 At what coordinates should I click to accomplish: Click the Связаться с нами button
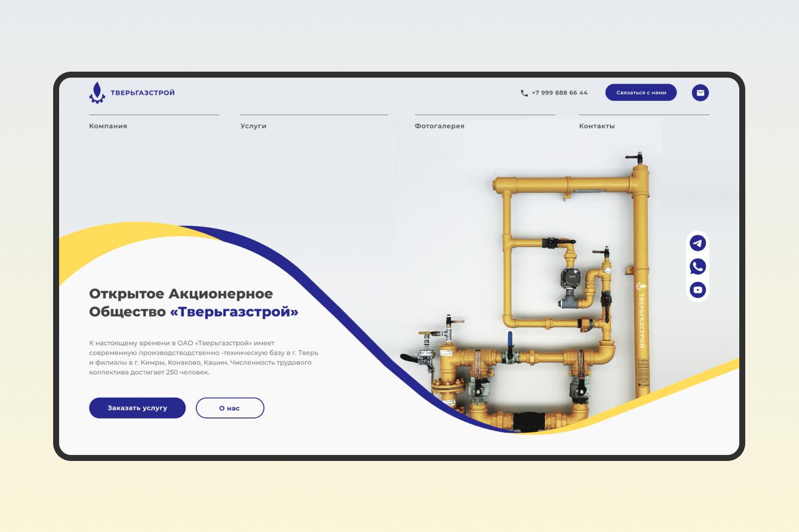641,93
